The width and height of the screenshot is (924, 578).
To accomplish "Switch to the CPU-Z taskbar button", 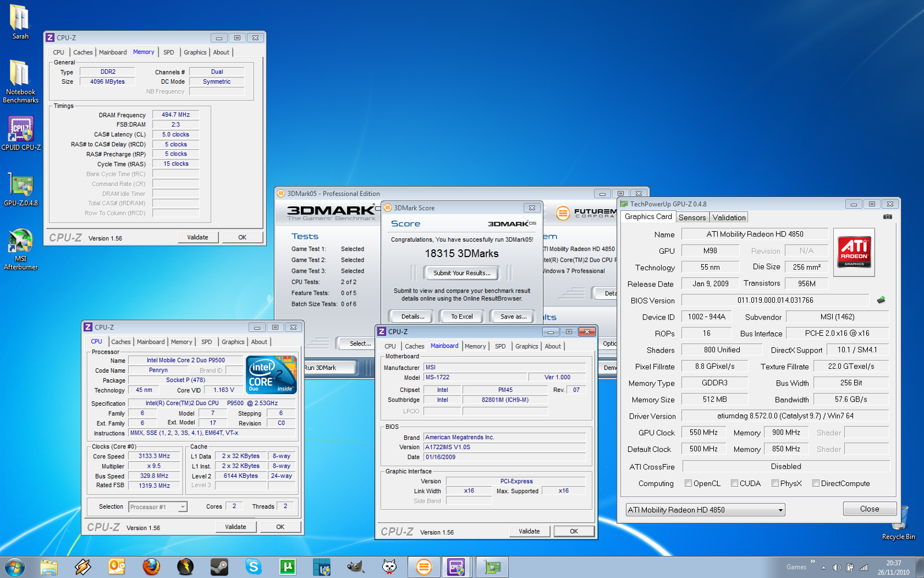I will tap(457, 567).
